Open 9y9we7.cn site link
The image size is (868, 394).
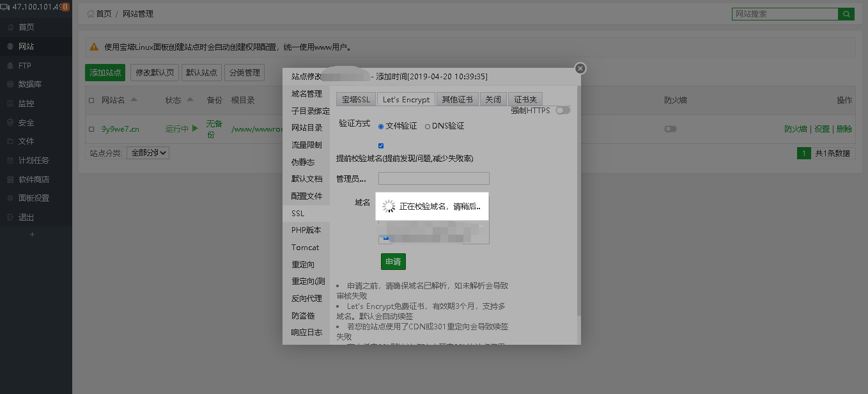click(120, 129)
